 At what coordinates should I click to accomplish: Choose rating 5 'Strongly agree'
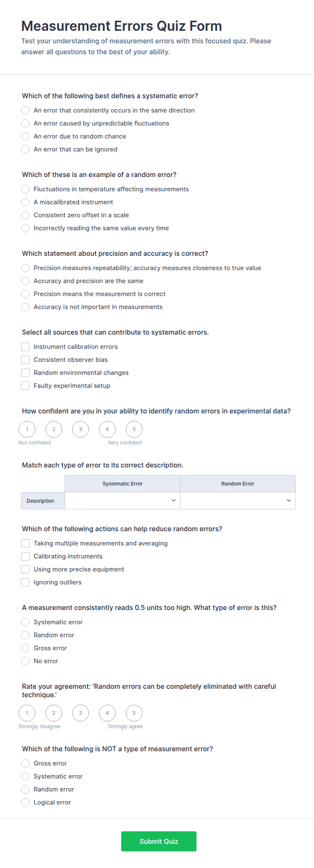click(x=134, y=713)
